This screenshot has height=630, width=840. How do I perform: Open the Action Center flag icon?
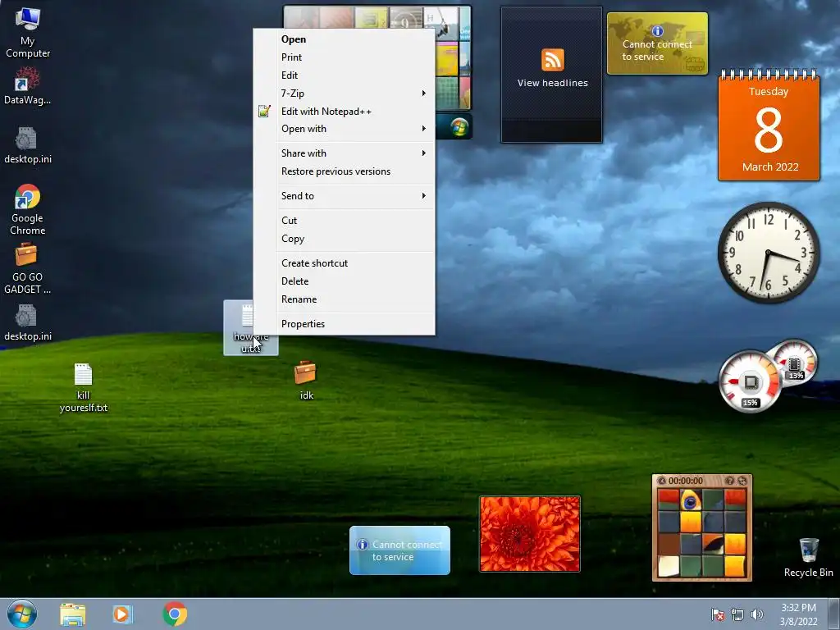point(717,614)
